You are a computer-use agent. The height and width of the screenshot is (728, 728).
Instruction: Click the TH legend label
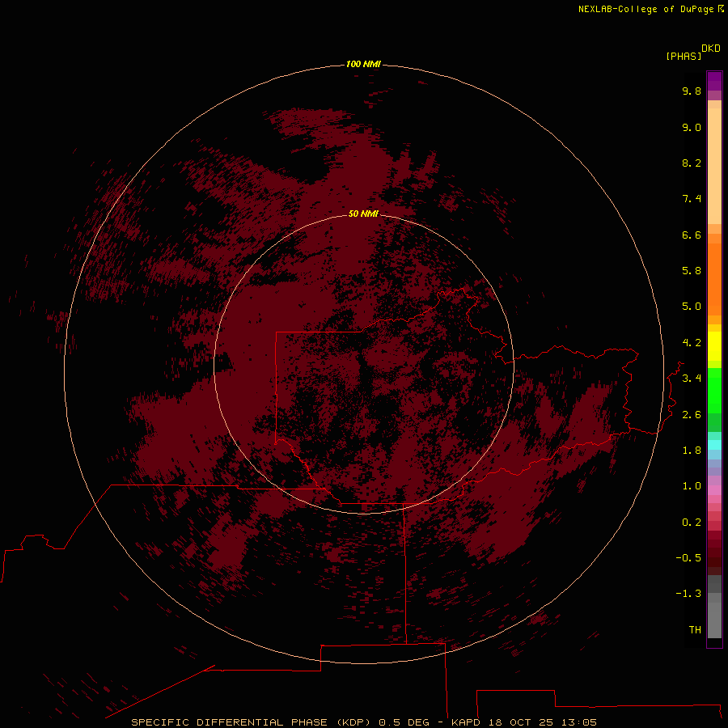[x=695, y=630]
